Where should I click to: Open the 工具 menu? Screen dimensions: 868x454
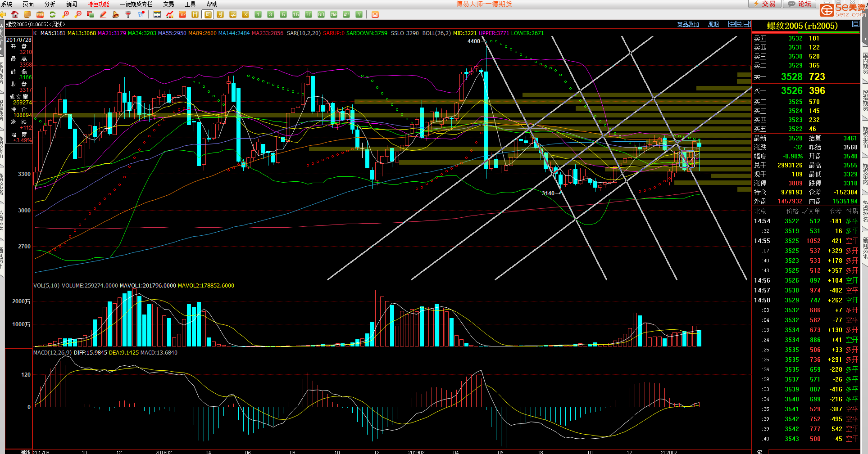tap(190, 4)
